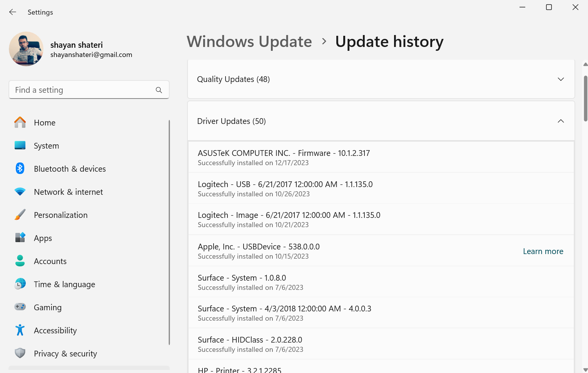The width and height of the screenshot is (588, 373).
Task: Click Windows Update breadcrumb link
Action: (x=249, y=42)
